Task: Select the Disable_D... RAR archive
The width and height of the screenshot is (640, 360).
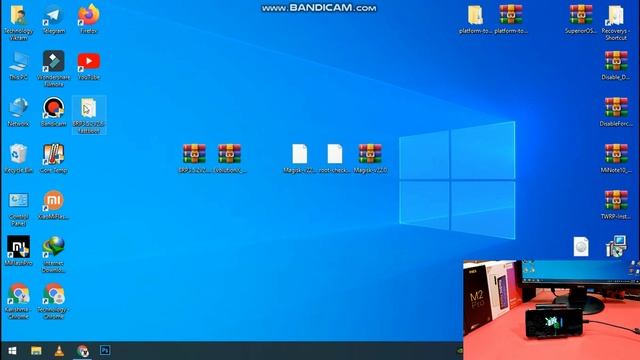Action: [x=616, y=65]
